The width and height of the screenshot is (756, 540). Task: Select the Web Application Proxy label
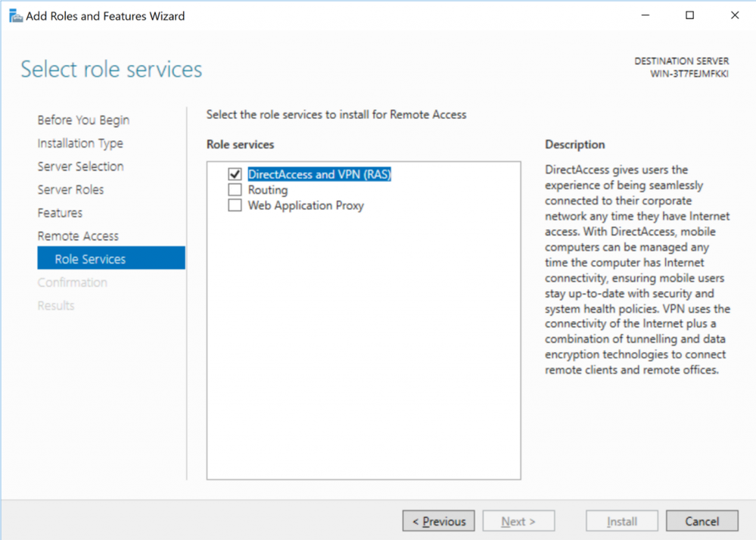(x=306, y=205)
